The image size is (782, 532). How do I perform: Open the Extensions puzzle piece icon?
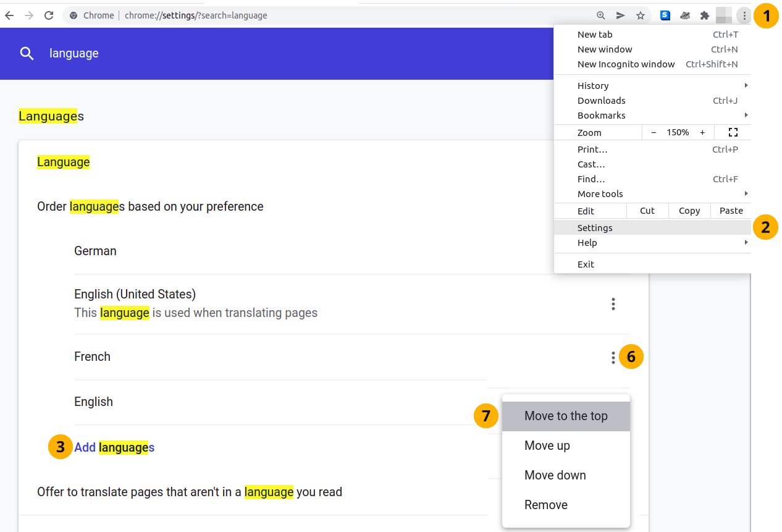tap(704, 15)
